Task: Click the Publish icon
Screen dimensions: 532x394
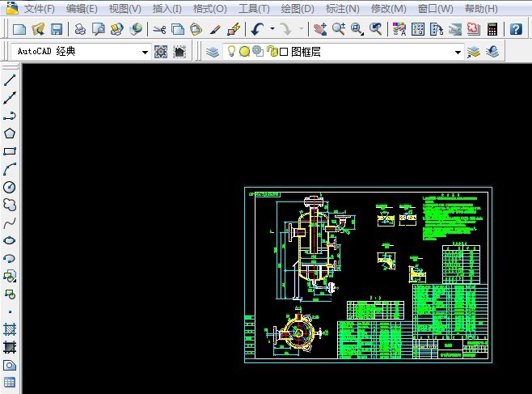Action: coord(117,29)
